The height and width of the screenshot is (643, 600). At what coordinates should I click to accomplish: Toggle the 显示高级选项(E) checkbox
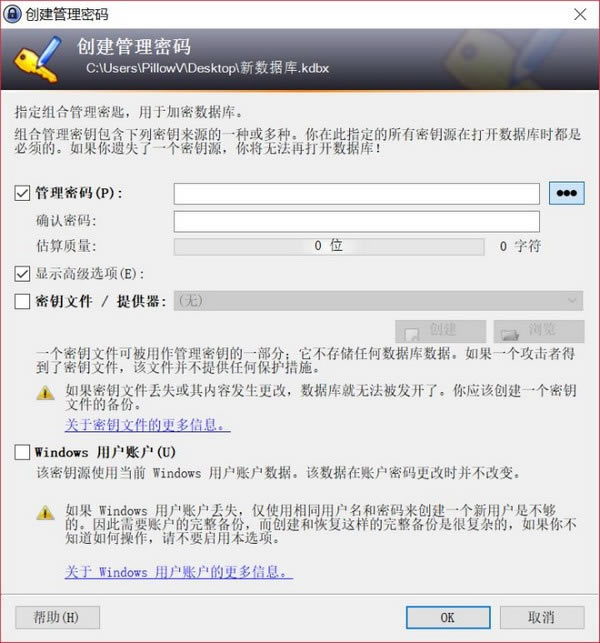pos(22,274)
